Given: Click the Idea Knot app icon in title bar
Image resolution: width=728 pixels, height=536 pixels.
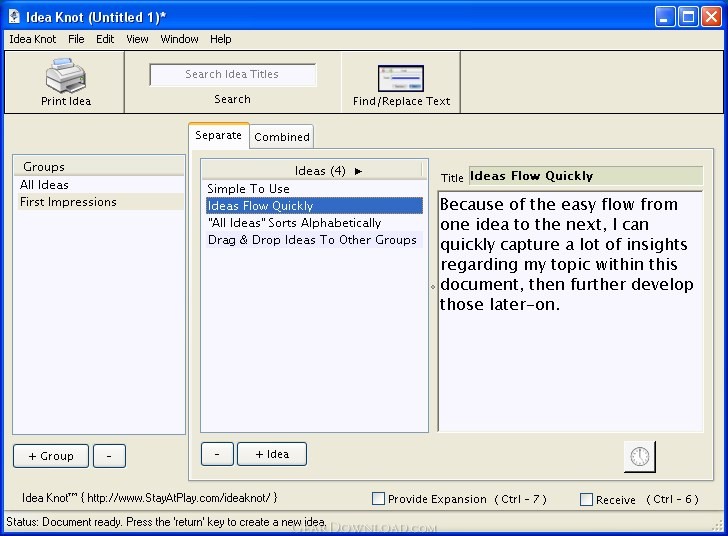Looking at the screenshot, I should point(14,16).
